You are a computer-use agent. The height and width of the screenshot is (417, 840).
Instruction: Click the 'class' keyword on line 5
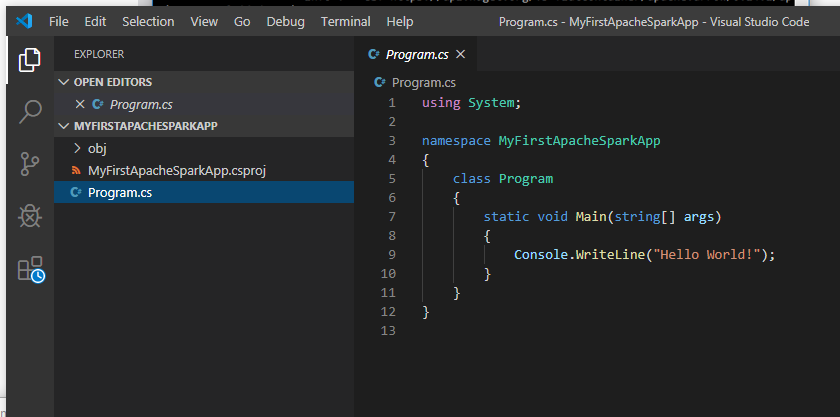pyautogui.click(x=471, y=178)
